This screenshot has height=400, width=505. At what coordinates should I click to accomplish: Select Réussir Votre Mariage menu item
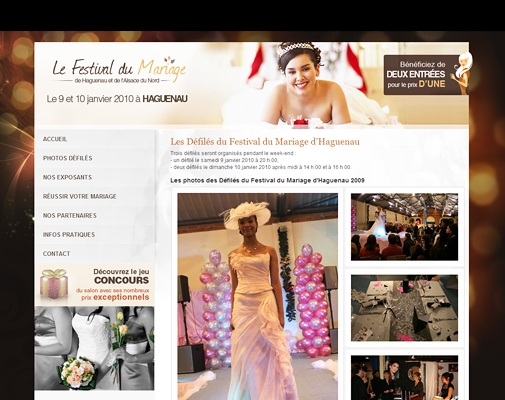click(80, 196)
